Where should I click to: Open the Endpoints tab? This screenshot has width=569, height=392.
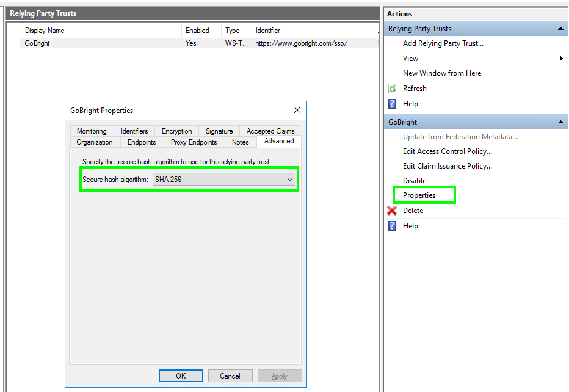142,142
